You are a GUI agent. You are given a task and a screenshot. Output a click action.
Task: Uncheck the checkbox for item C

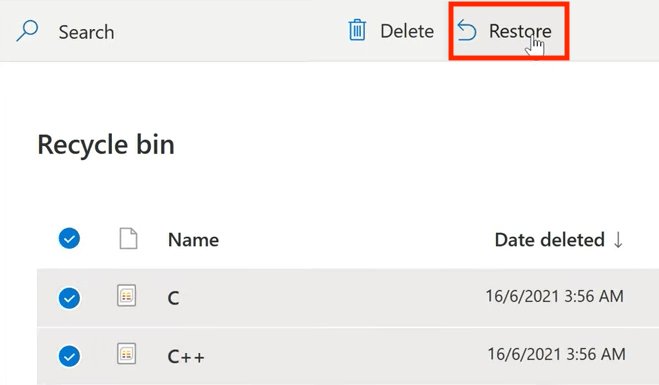pyautogui.click(x=69, y=298)
